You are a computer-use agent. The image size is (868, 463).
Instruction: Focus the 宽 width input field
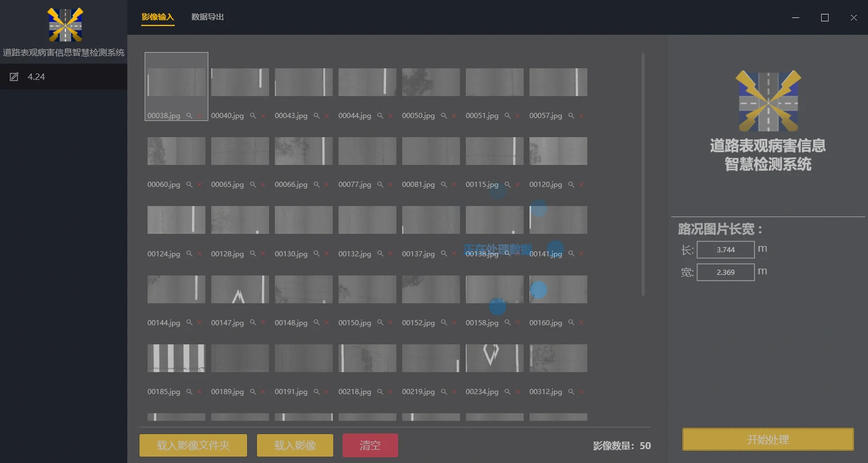click(725, 272)
